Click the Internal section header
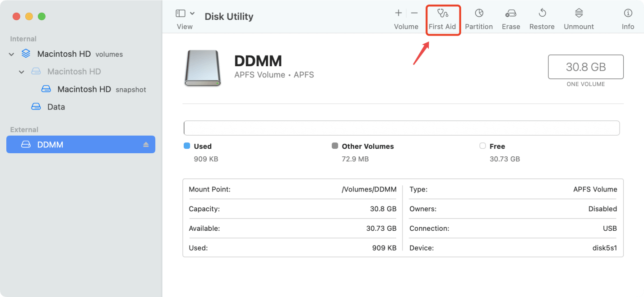 pos(23,39)
